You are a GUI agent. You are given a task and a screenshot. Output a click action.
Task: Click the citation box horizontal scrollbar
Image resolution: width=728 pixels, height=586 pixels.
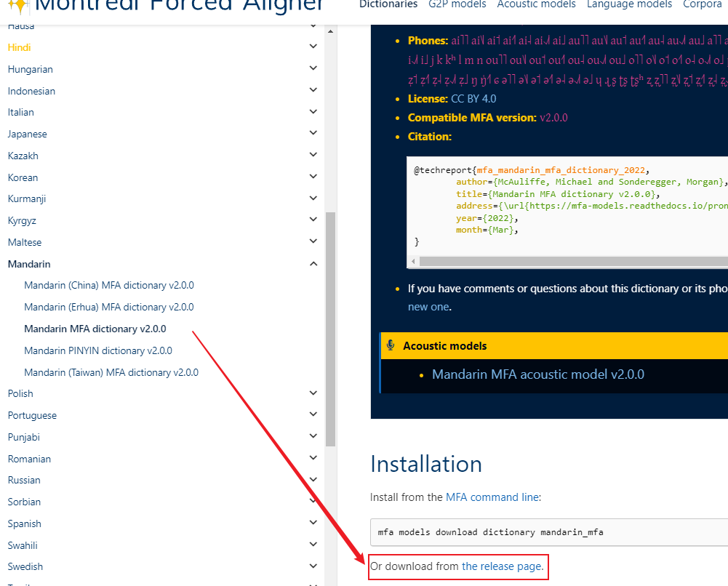(573, 261)
